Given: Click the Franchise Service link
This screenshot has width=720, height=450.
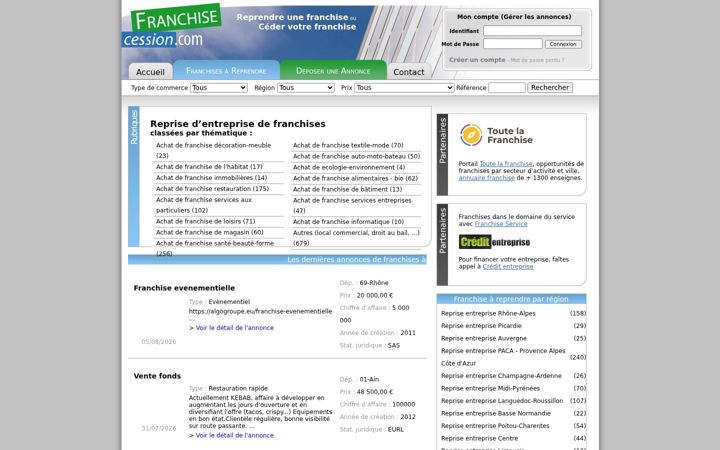Looking at the screenshot, I should tap(501, 224).
